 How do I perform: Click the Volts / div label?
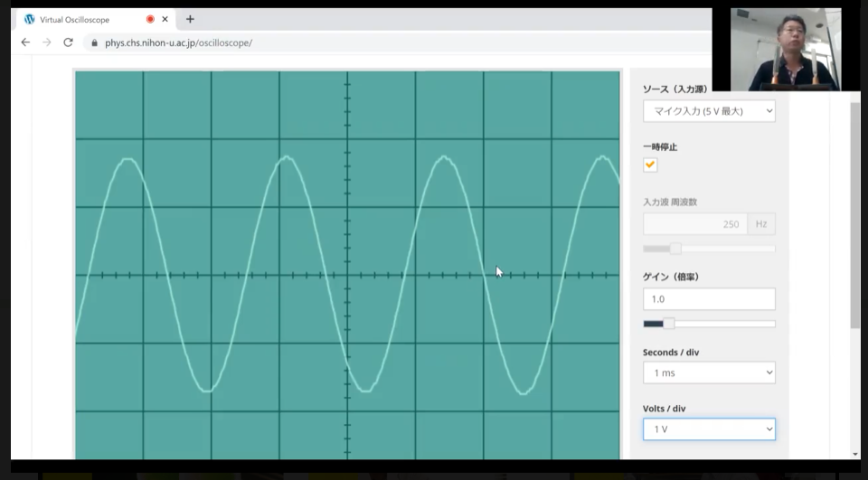[x=665, y=409]
